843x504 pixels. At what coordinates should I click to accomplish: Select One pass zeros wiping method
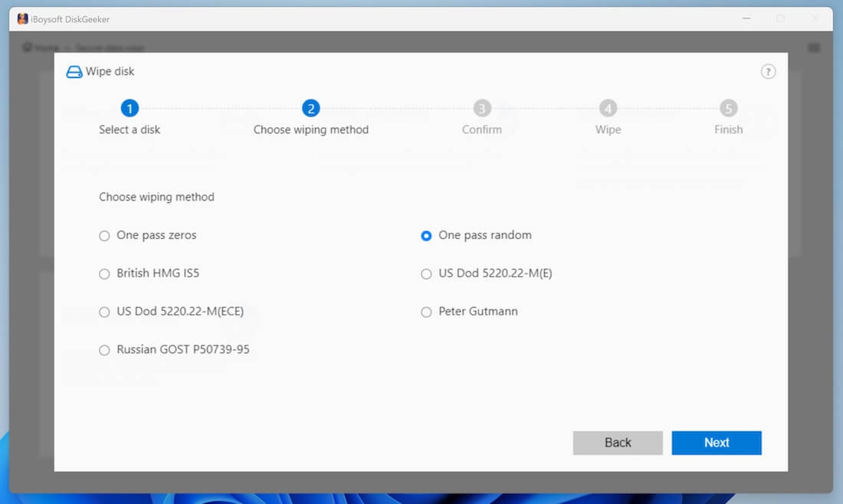(105, 236)
